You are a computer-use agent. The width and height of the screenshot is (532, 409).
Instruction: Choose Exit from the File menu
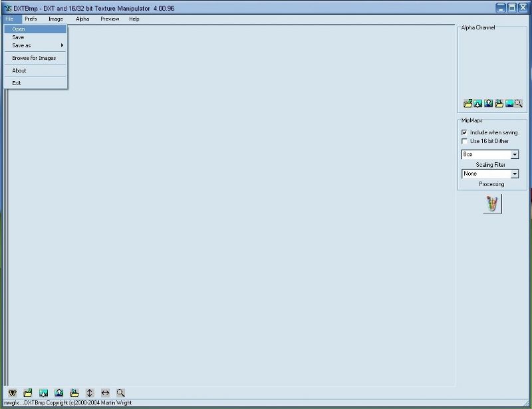tap(35, 83)
